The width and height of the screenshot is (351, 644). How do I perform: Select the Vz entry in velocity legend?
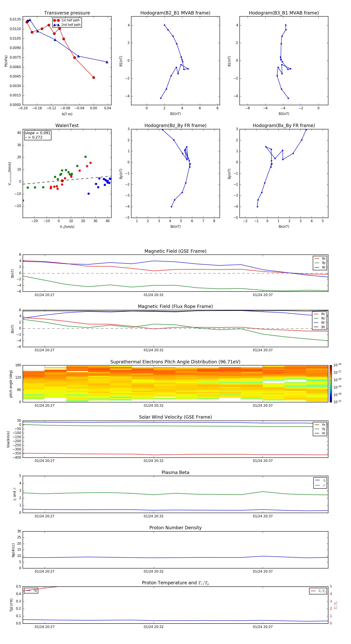tap(320, 433)
